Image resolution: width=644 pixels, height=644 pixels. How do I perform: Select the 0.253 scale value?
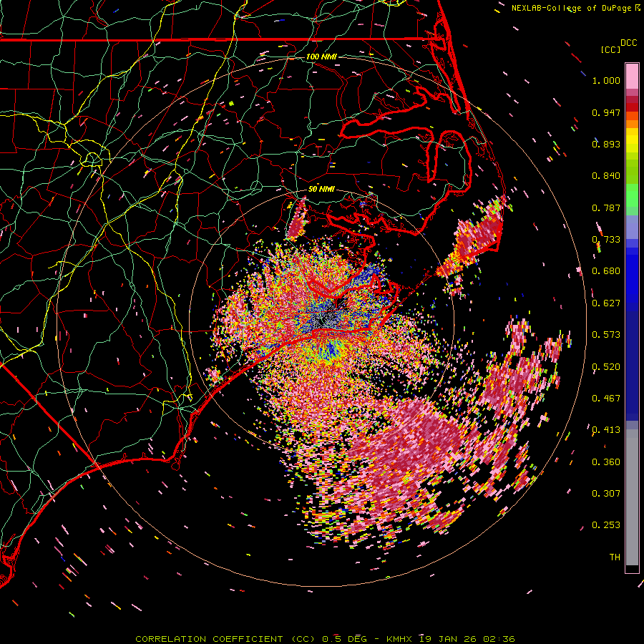[606, 525]
